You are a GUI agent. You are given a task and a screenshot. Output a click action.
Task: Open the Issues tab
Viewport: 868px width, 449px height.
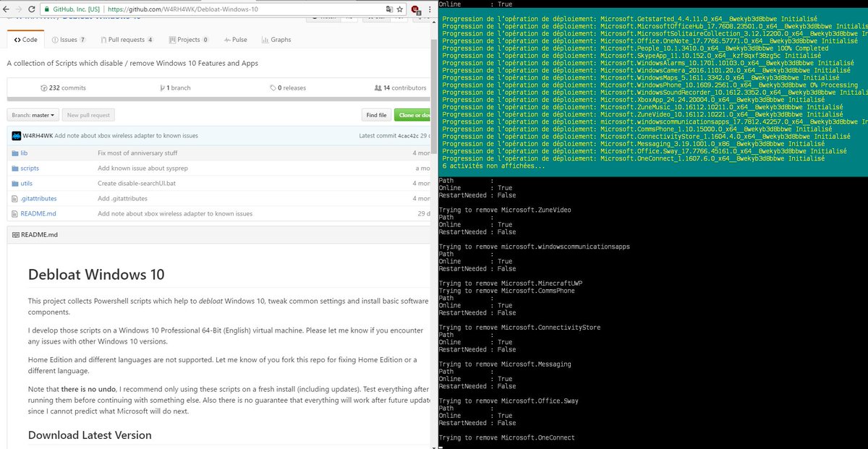tap(68, 40)
